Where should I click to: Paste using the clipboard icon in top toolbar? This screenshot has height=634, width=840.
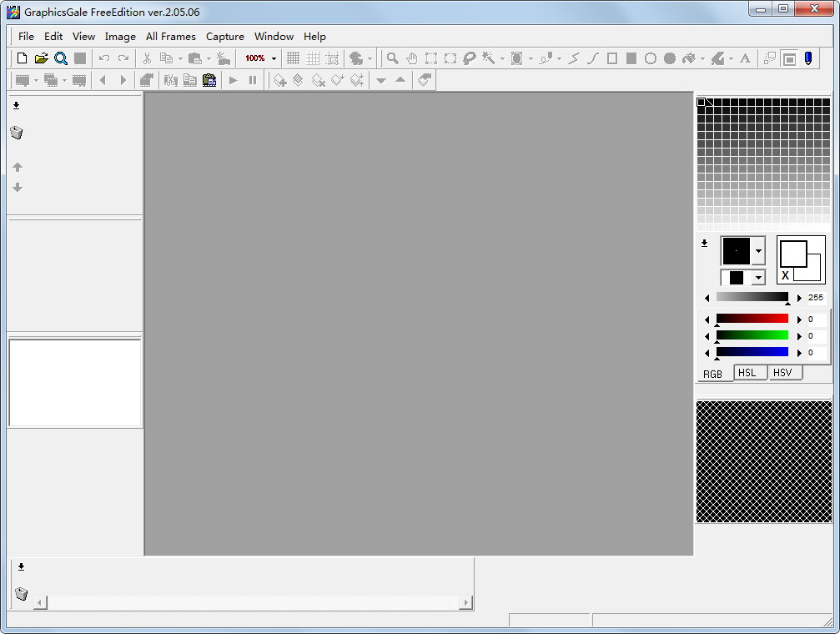195,58
